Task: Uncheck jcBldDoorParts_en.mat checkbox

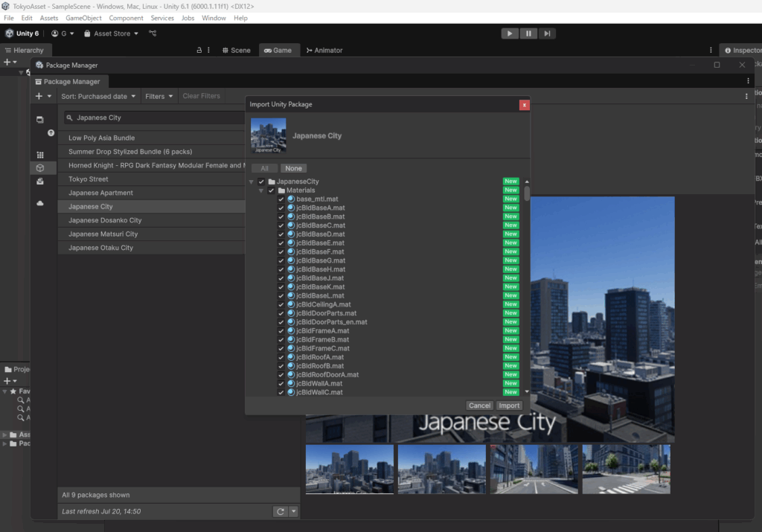Action: point(281,322)
